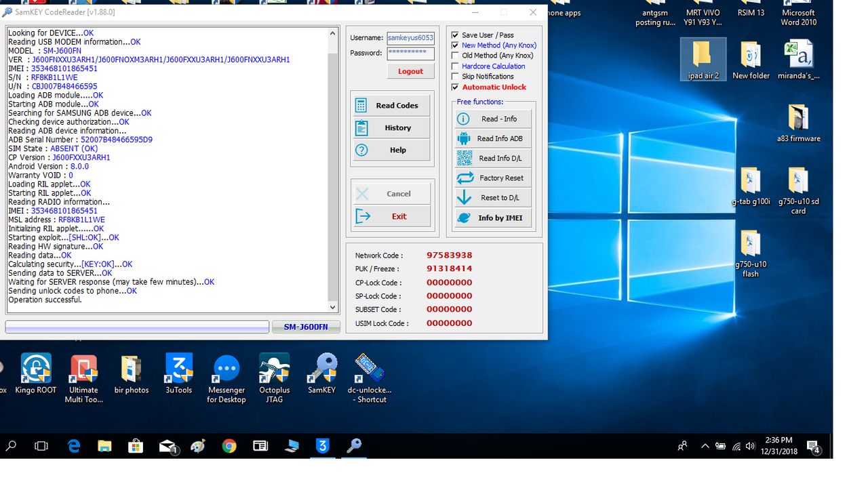Select PUK / Freeze value 91318414

pos(449,268)
